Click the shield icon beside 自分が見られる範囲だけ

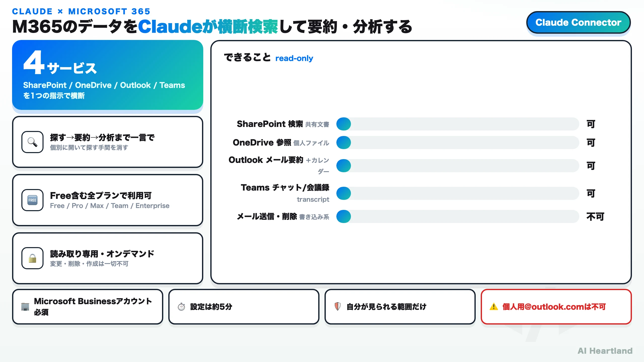click(338, 306)
